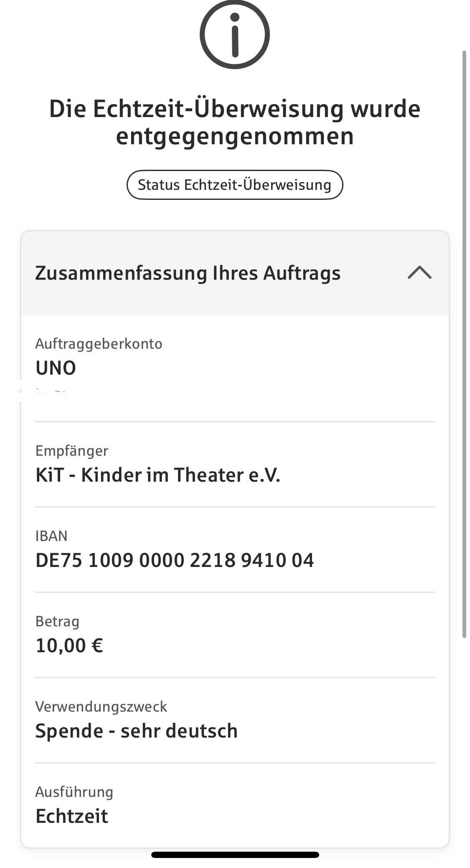Click recipient KiT - Kinder im Theater e.V.
470x868 pixels.
point(158,475)
